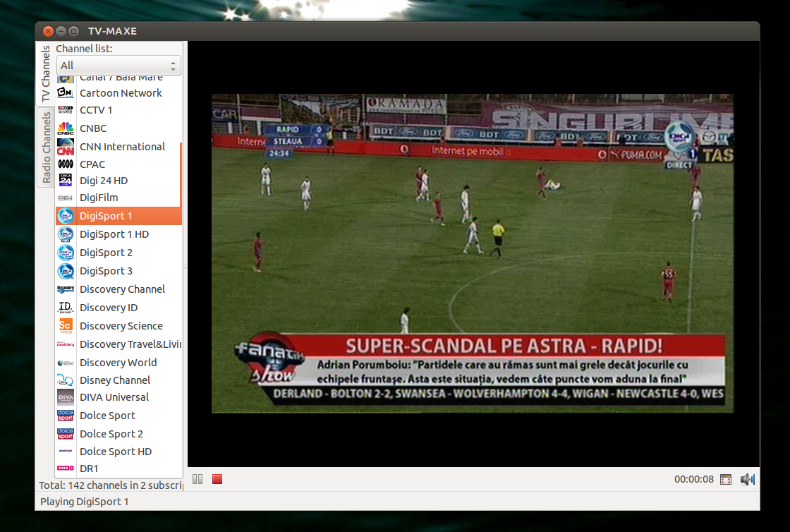Click the channel list vertical scrollbar handle
The width and height of the screenshot is (790, 532).
coord(181,174)
